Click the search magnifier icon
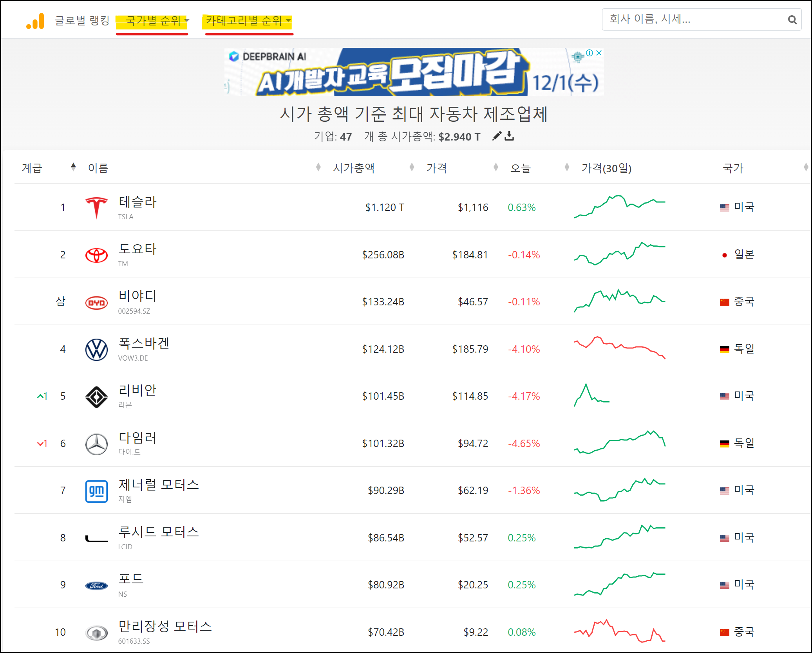This screenshot has width=812, height=653. click(792, 20)
